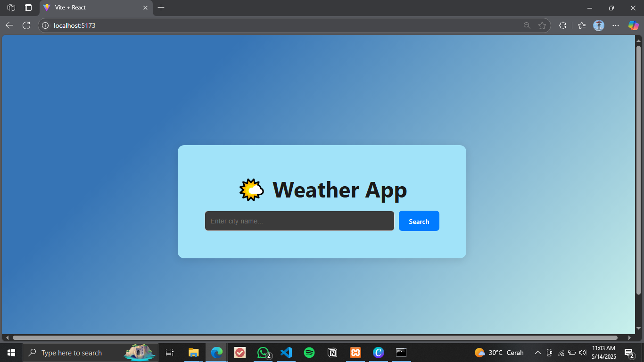Screen dimensions: 644x362
Task: View site information for localhost
Action: click(x=46, y=25)
